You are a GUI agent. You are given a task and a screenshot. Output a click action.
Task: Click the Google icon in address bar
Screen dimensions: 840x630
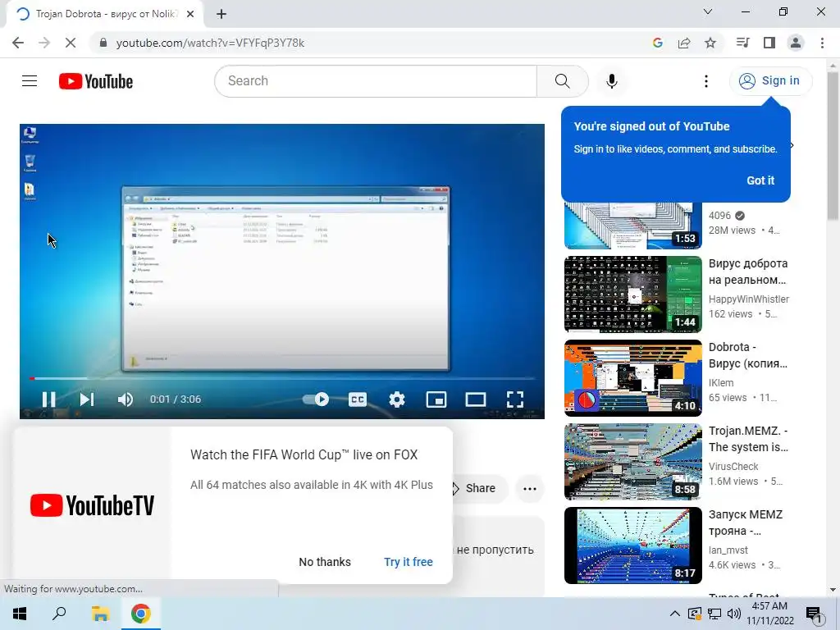657,43
